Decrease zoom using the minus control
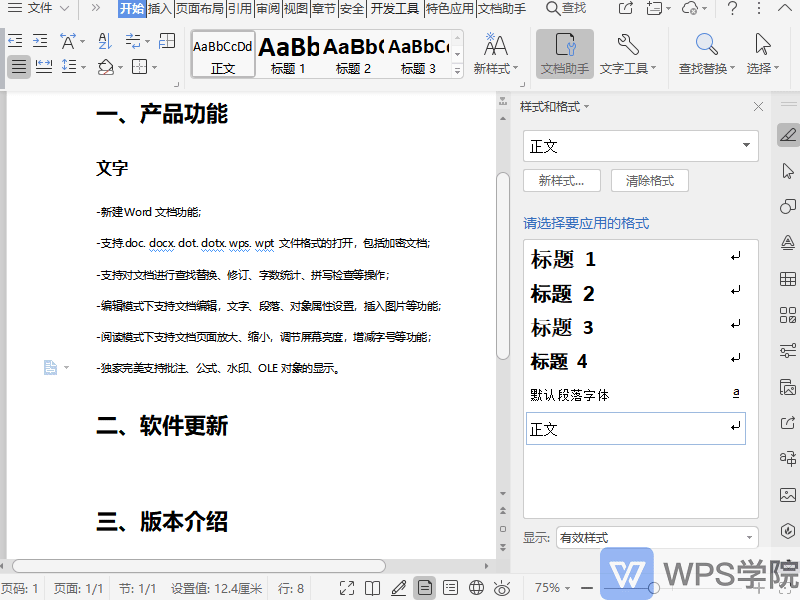The height and width of the screenshot is (600, 800). point(589,588)
